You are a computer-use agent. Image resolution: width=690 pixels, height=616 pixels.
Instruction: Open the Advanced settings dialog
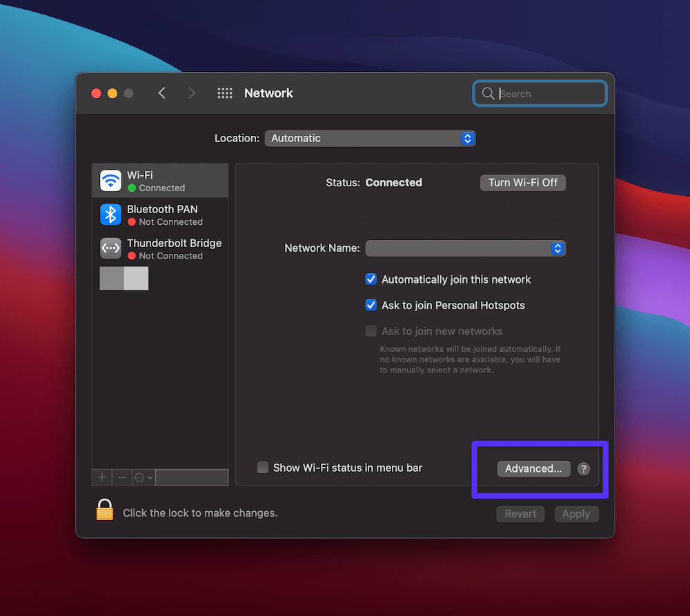[533, 468]
